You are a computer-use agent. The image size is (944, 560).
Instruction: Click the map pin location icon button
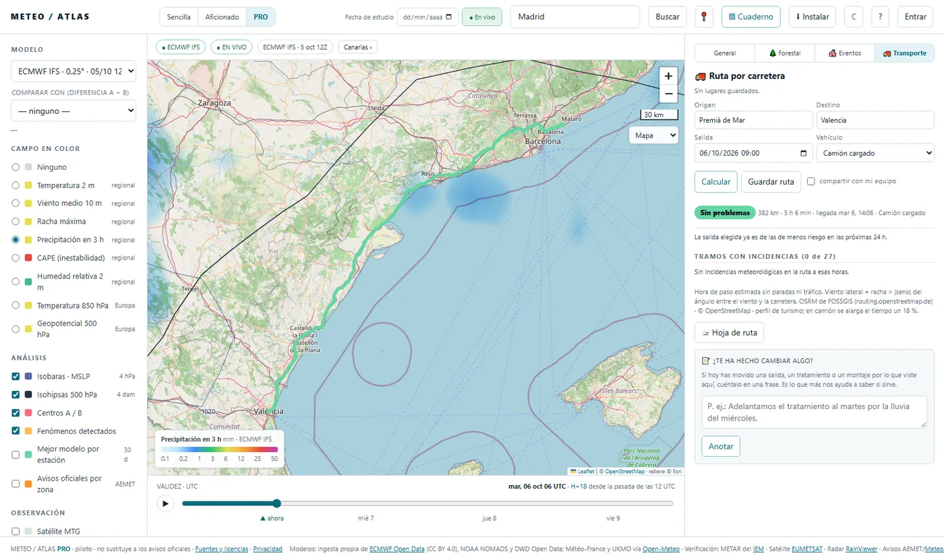point(704,17)
